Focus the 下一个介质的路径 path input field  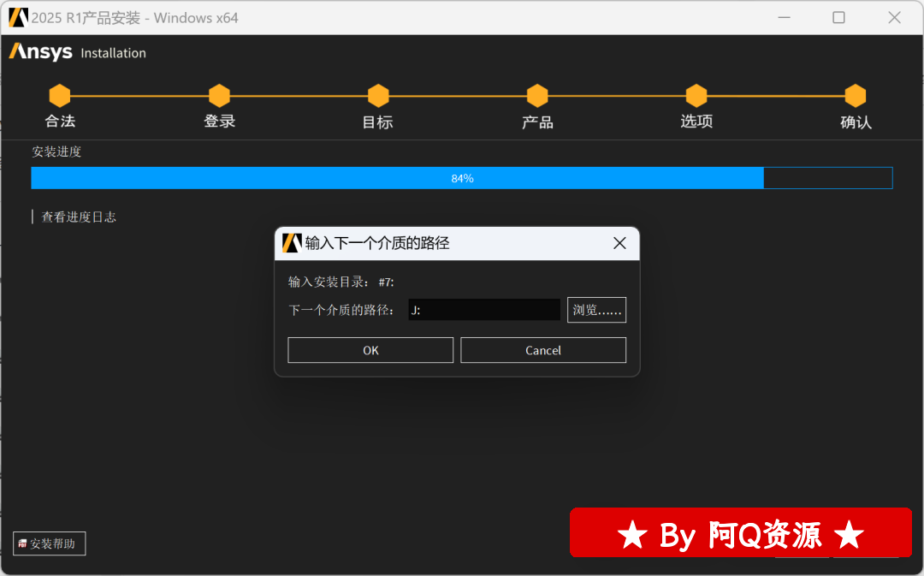pyautogui.click(x=483, y=310)
